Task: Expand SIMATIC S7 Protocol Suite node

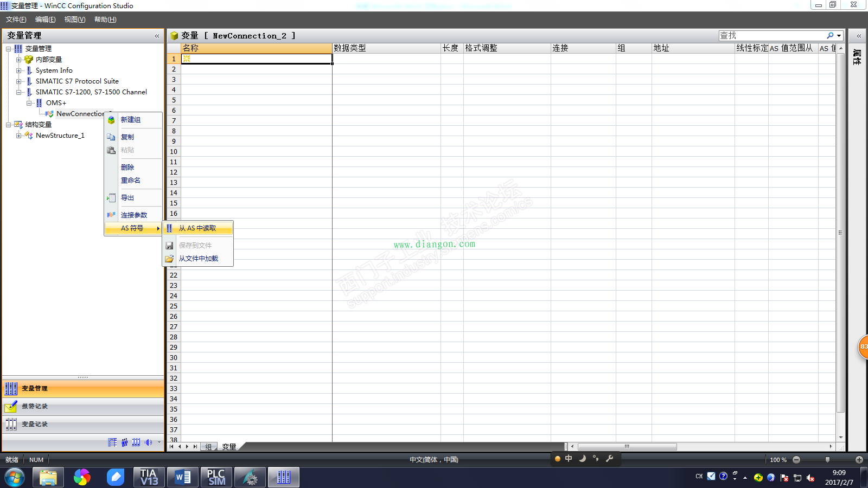Action: coord(19,81)
